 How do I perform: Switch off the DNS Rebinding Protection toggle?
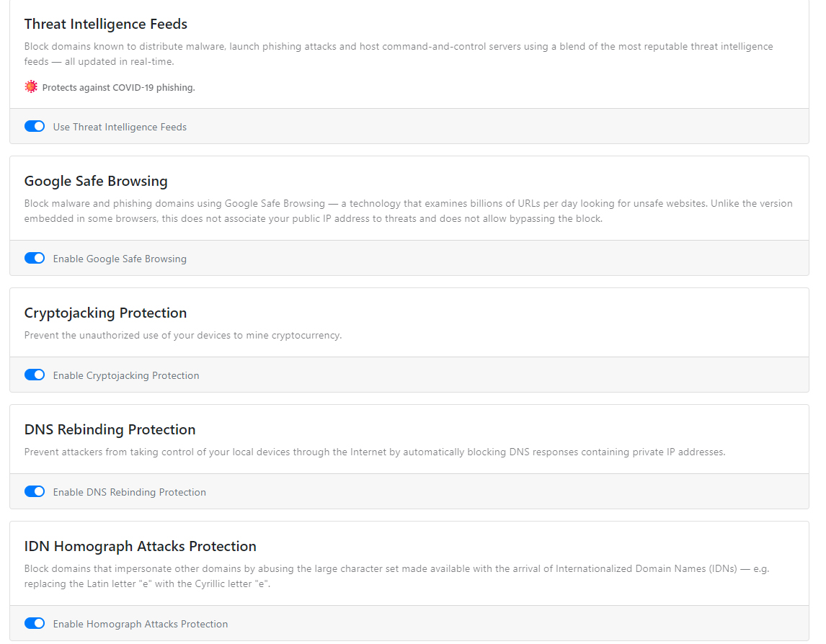pyautogui.click(x=35, y=492)
